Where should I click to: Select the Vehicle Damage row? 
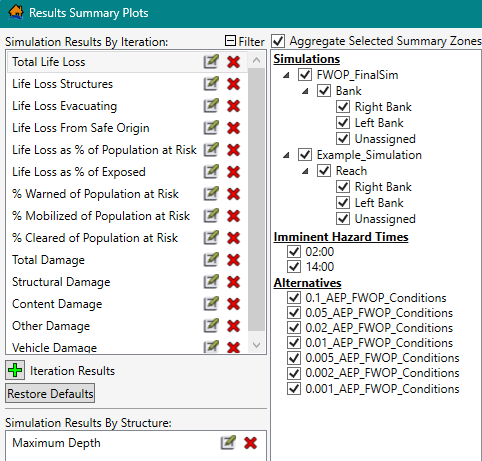tap(127, 347)
